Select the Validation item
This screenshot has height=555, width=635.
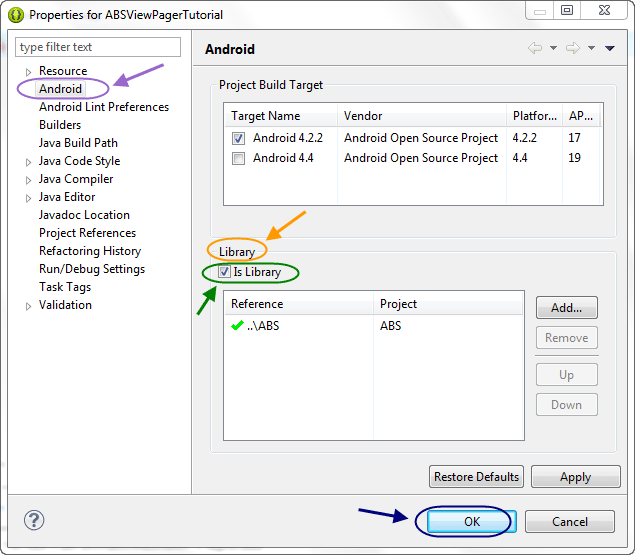point(65,305)
